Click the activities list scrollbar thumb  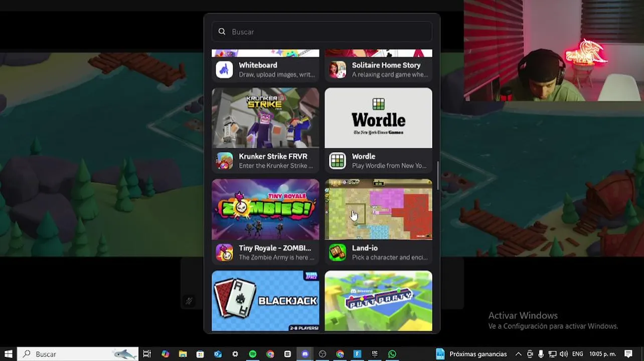(438, 175)
